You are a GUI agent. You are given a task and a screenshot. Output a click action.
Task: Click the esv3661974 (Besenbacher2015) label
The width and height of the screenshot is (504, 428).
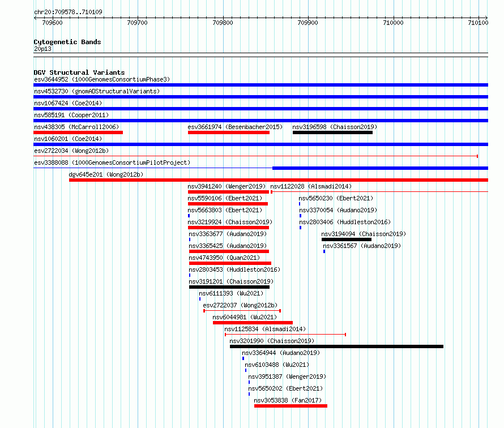[235, 127]
